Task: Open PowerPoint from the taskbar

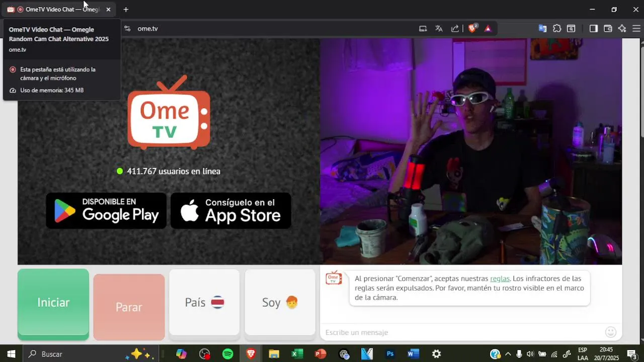Action: point(320,354)
